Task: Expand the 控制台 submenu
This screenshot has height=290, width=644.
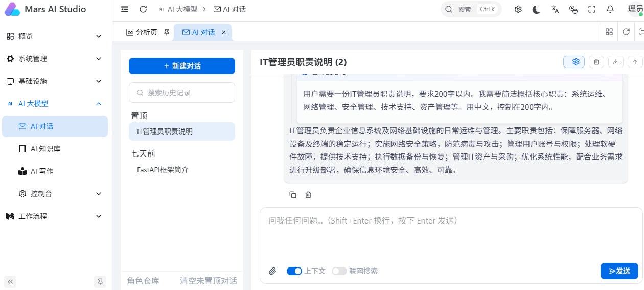Action: pyautogui.click(x=55, y=194)
